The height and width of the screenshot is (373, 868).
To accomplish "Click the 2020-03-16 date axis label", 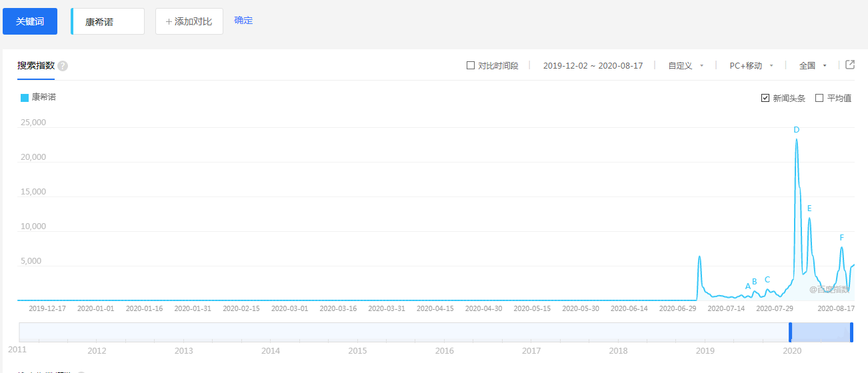I will [338, 308].
